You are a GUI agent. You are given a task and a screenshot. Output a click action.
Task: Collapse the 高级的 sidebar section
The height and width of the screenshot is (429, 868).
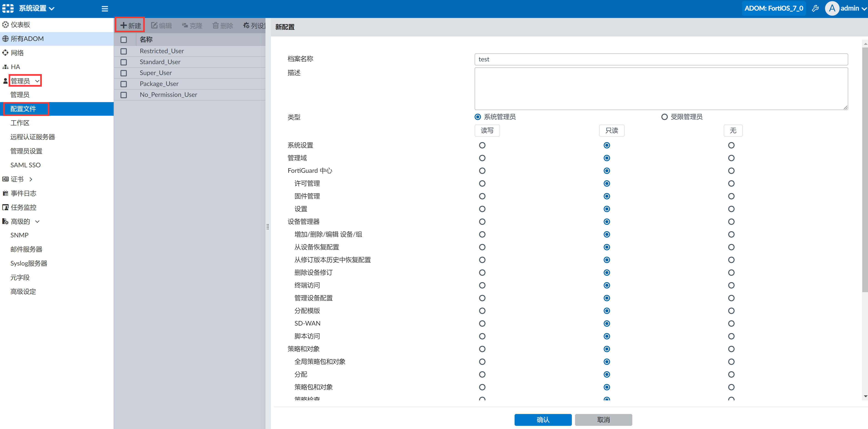(38, 222)
